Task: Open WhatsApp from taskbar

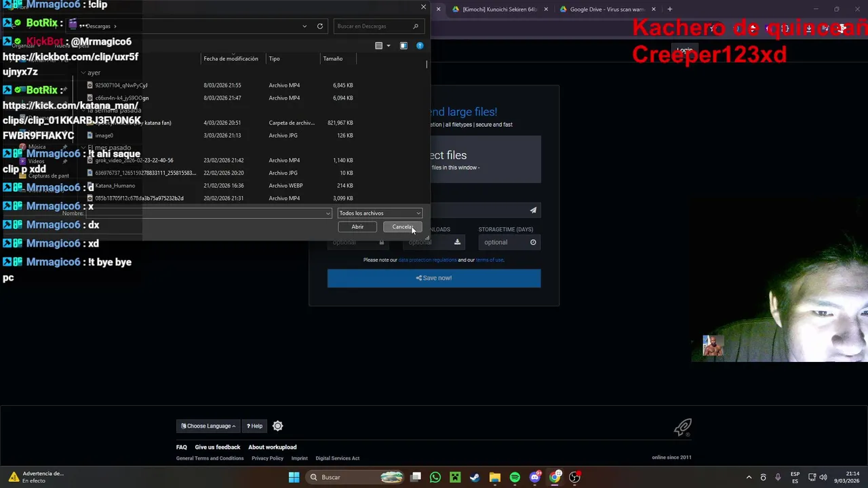Action: (435, 477)
